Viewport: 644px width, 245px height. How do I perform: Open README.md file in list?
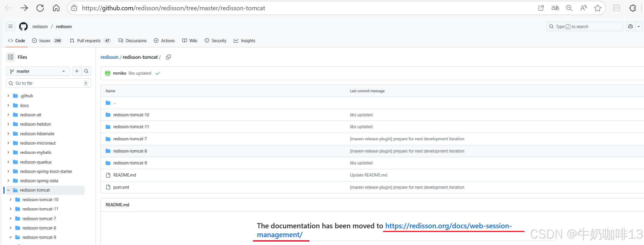pos(125,175)
